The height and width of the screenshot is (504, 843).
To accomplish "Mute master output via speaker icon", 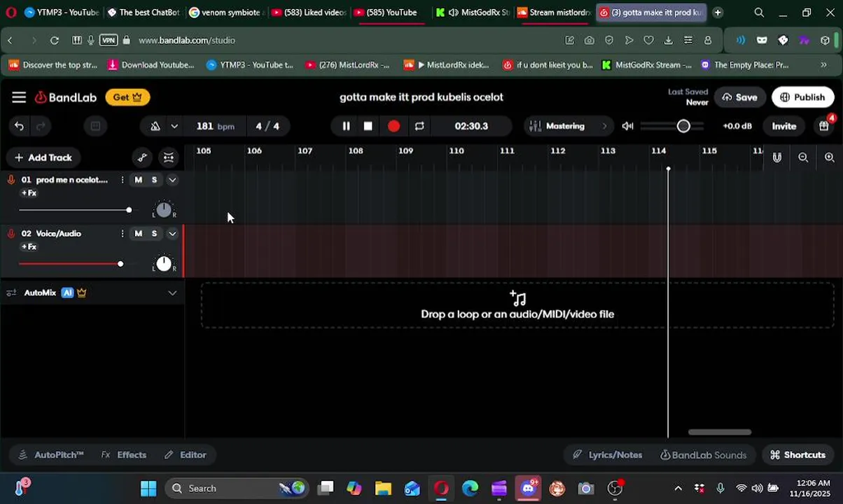I will [x=628, y=126].
